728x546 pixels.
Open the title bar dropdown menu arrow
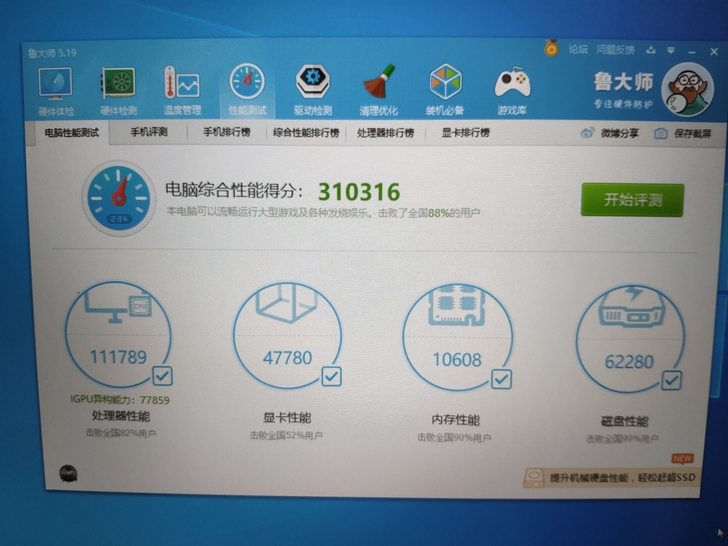point(671,50)
